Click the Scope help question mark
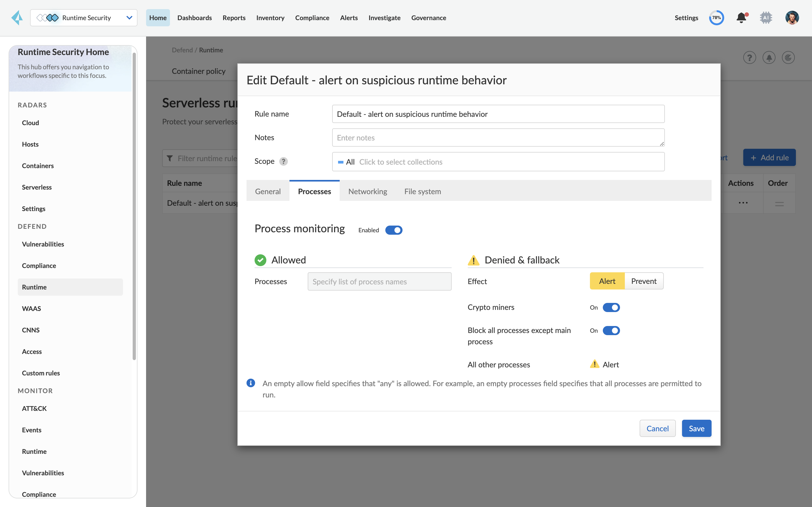The height and width of the screenshot is (507, 812). tap(283, 162)
